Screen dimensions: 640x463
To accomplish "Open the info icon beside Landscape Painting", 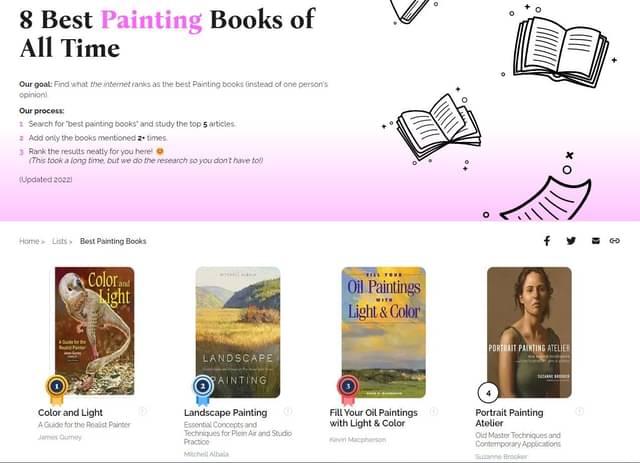I will coord(288,411).
